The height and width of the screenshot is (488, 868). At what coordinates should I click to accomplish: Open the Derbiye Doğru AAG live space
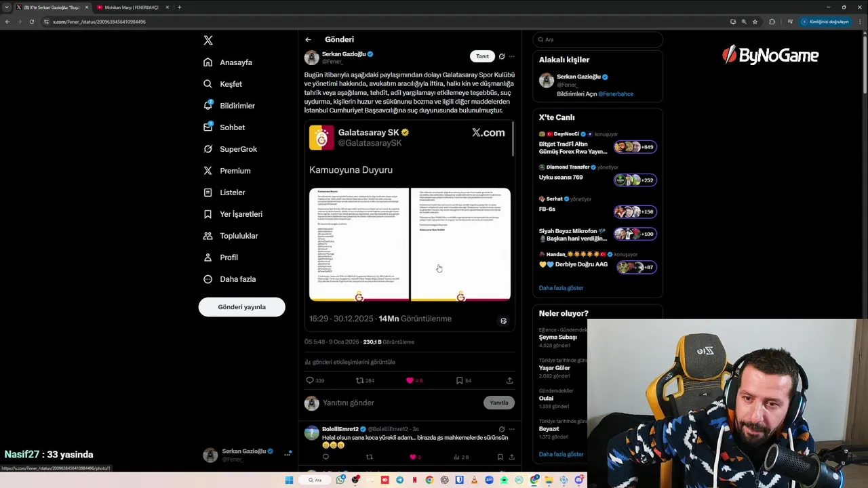coord(597,262)
